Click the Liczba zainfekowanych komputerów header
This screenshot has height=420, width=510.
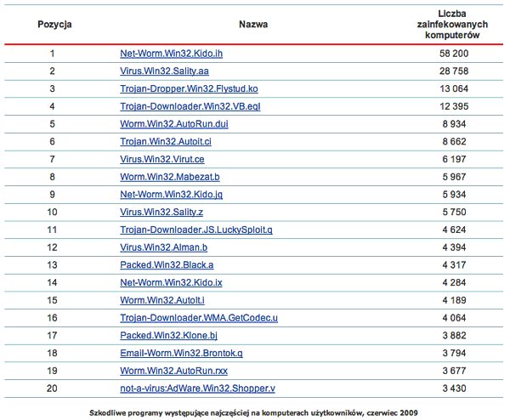[452, 25]
